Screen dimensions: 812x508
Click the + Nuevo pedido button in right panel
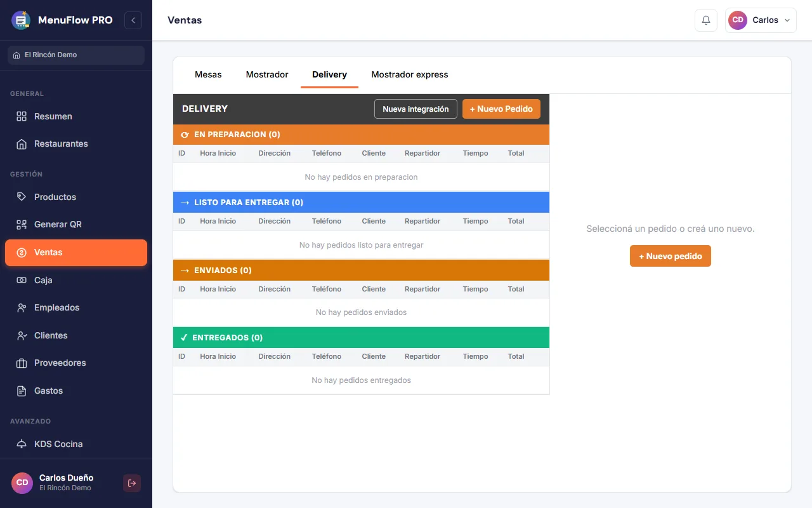click(671, 256)
